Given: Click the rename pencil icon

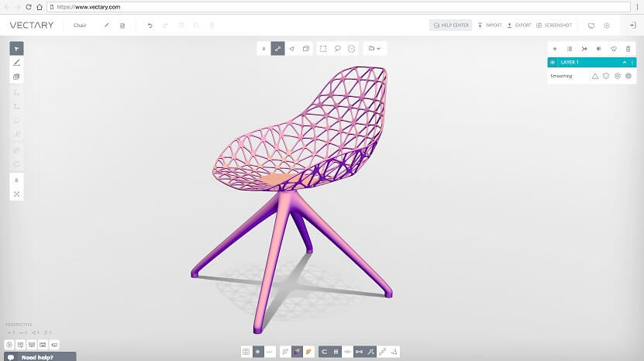Looking at the screenshot, I should point(106,26).
